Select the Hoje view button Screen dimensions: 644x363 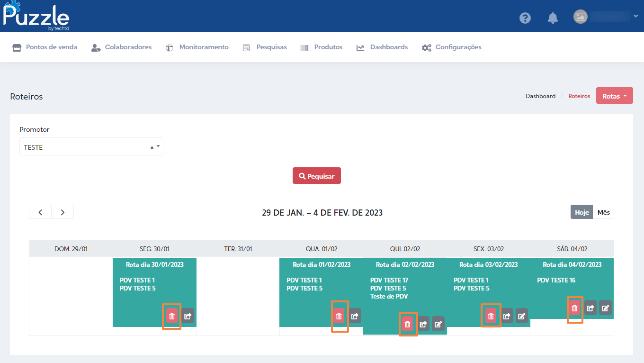581,212
